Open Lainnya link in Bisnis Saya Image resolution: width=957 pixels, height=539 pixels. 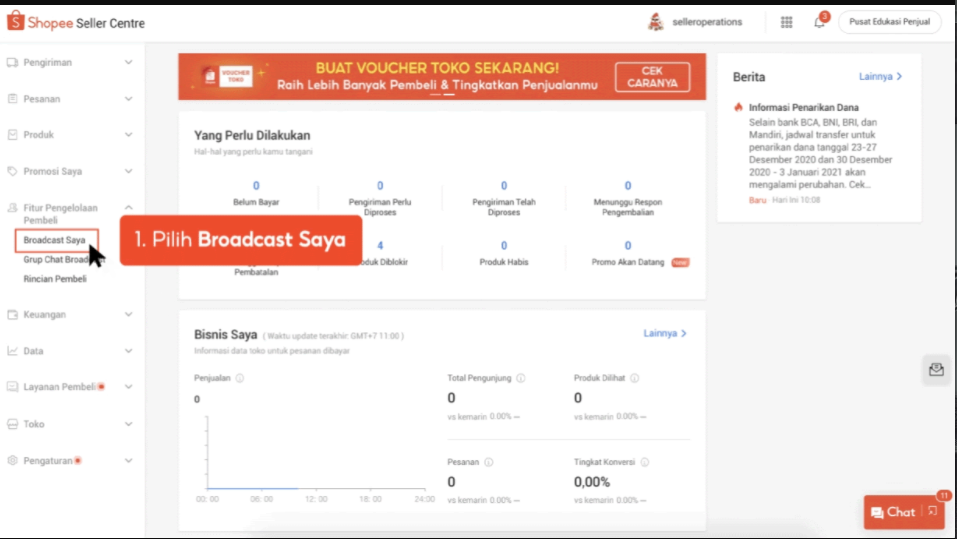click(665, 333)
